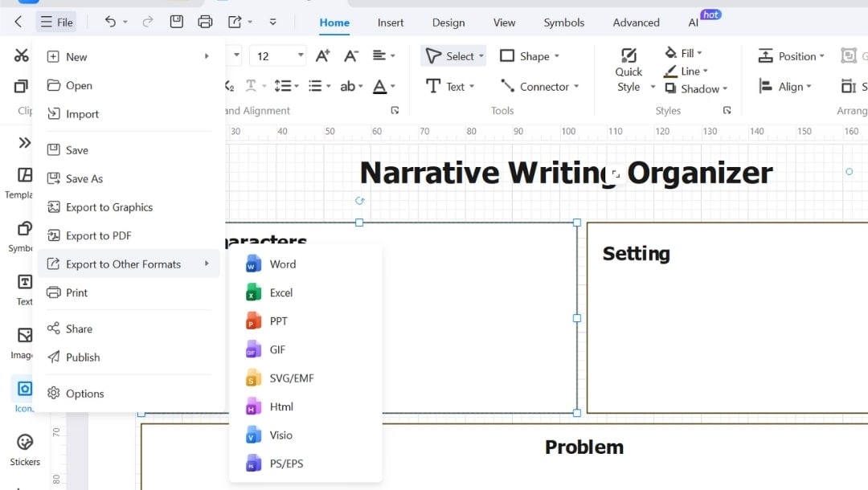Switch to the View tab

point(504,22)
